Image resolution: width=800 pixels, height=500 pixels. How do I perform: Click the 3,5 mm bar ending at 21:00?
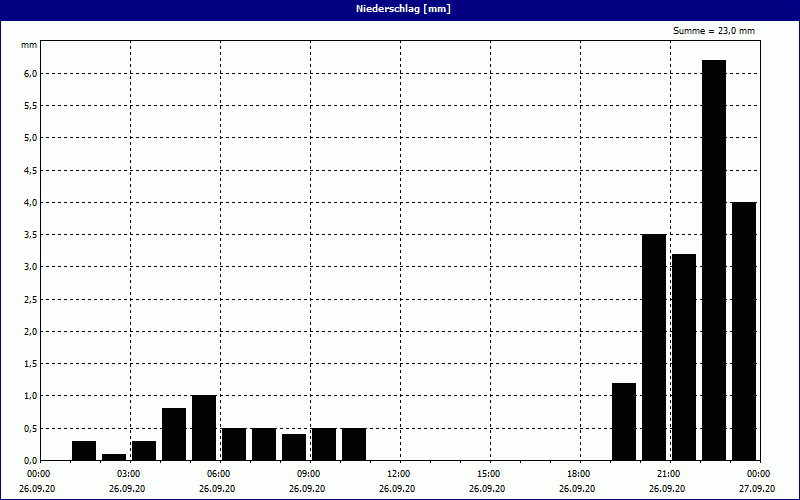(654, 347)
